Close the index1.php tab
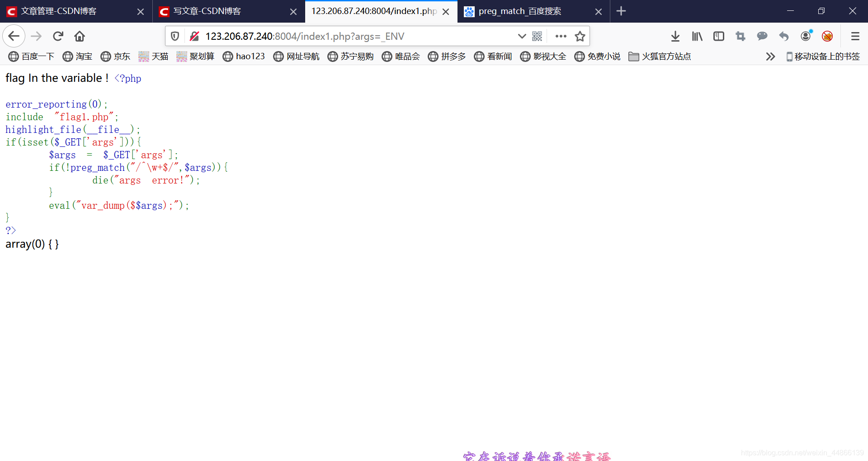Image resolution: width=868 pixels, height=461 pixels. tap(446, 12)
